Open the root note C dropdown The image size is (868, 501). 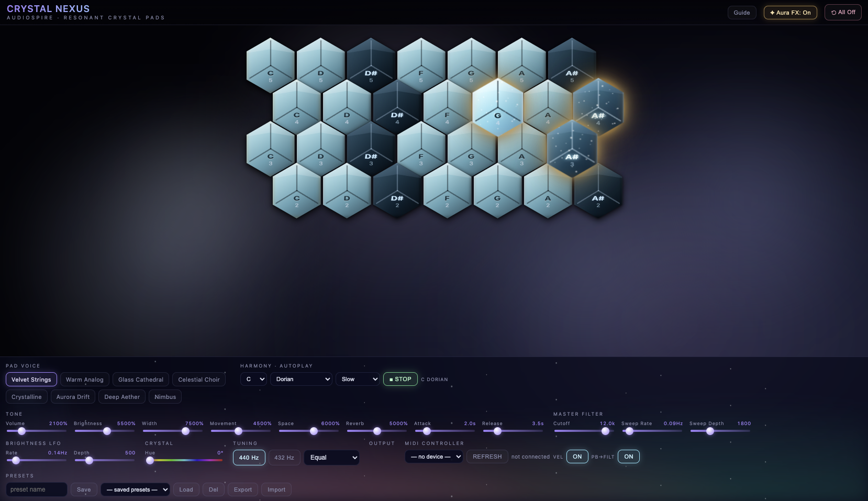(254, 379)
